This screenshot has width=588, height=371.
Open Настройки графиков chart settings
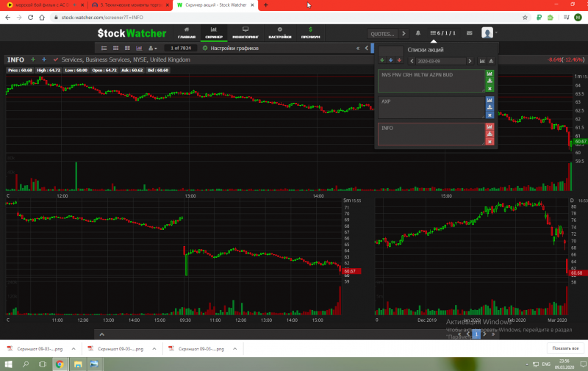231,48
